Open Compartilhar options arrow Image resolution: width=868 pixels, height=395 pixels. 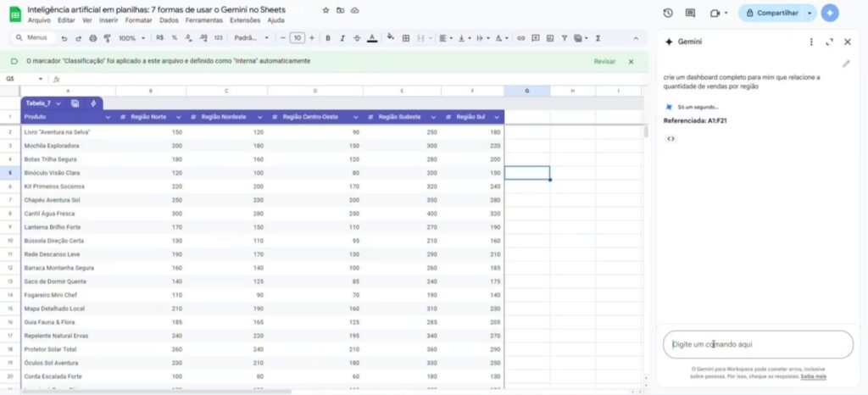(x=810, y=13)
